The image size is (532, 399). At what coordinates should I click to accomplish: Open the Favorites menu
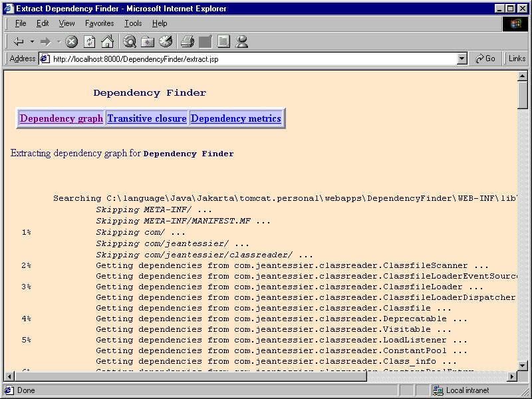pyautogui.click(x=99, y=23)
